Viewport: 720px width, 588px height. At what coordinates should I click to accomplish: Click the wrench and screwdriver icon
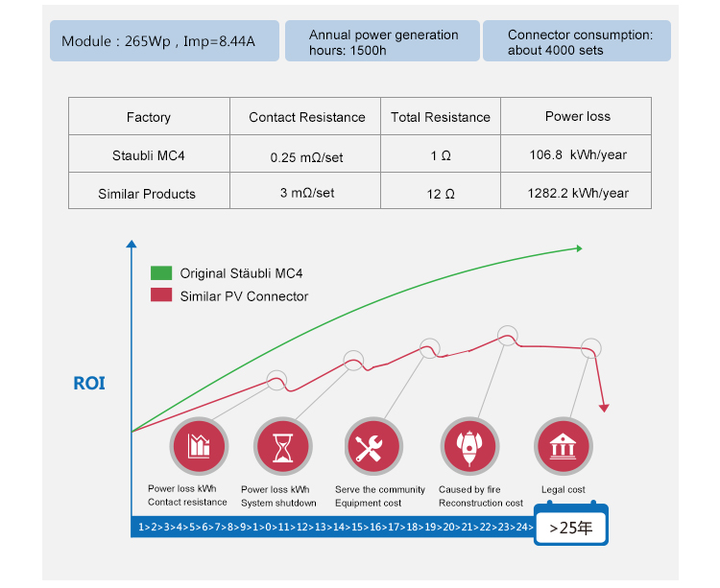[x=373, y=447]
